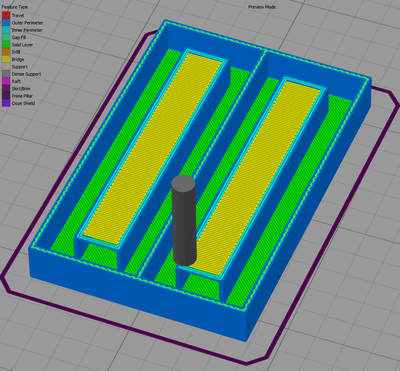
Task: Click the Prime Pillar color swatch
Action: [6, 96]
